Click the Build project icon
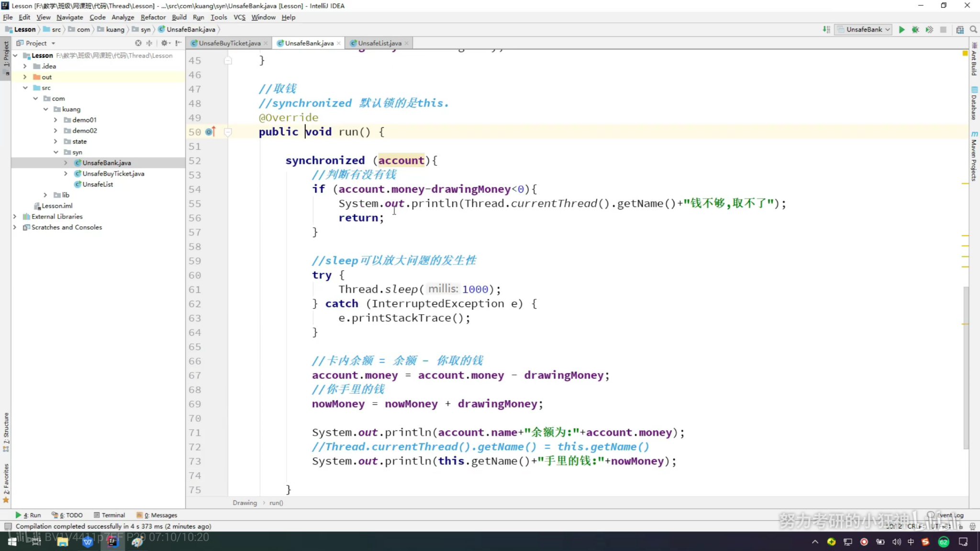Screen dimensions: 980x551 click(826, 30)
